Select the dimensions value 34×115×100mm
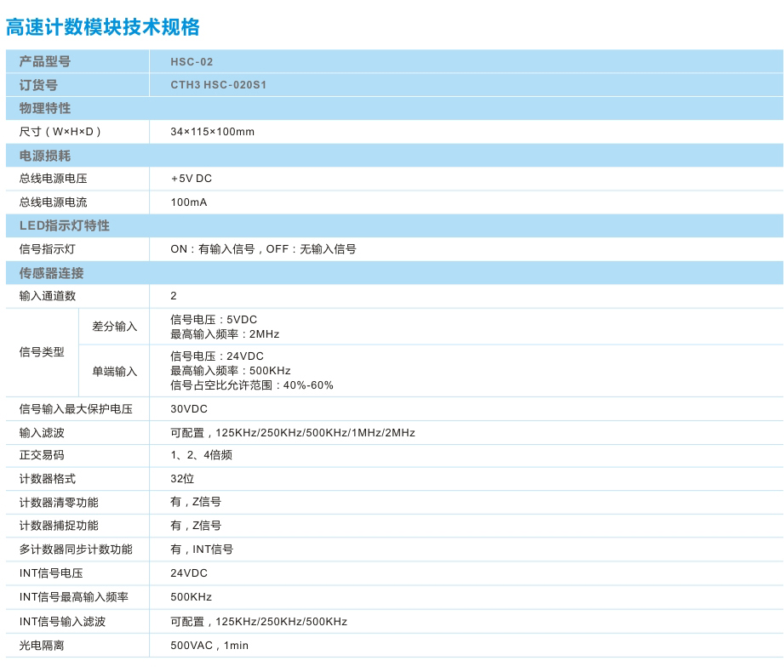 click(212, 132)
